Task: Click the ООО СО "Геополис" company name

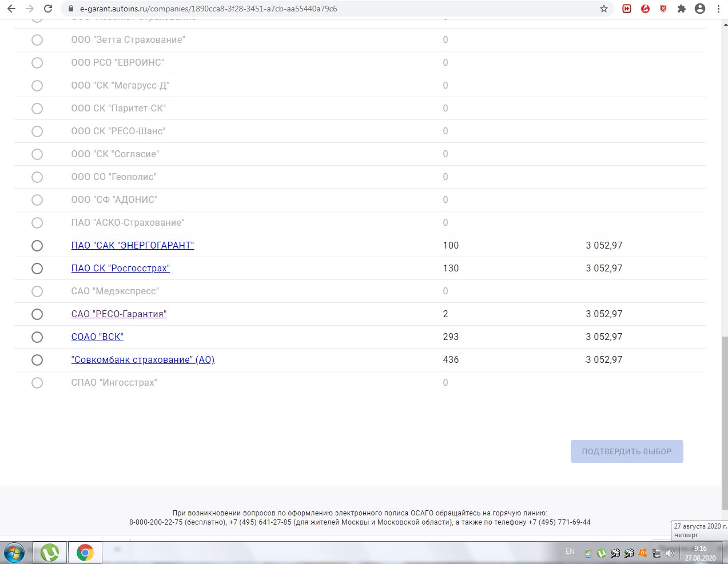Action: 114,177
